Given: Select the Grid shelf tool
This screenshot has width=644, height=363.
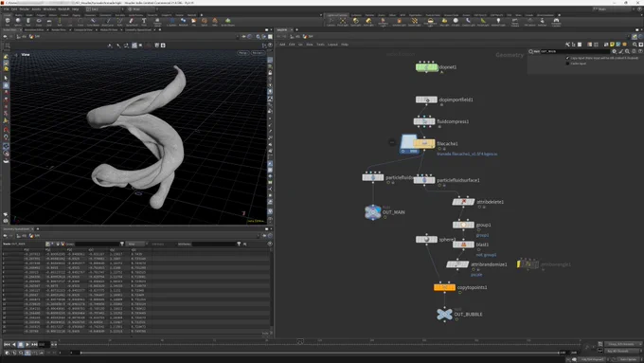Looking at the screenshot, I should (49, 22).
